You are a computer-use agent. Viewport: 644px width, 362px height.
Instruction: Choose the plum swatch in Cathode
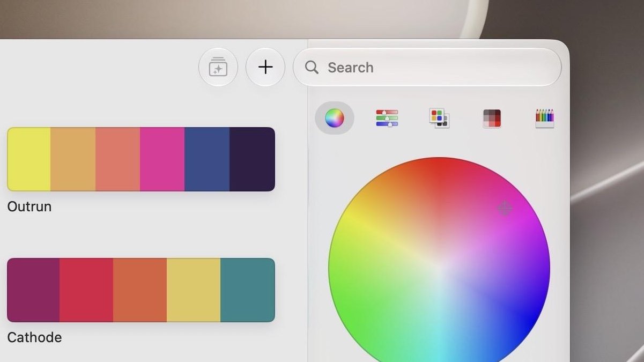click(33, 290)
